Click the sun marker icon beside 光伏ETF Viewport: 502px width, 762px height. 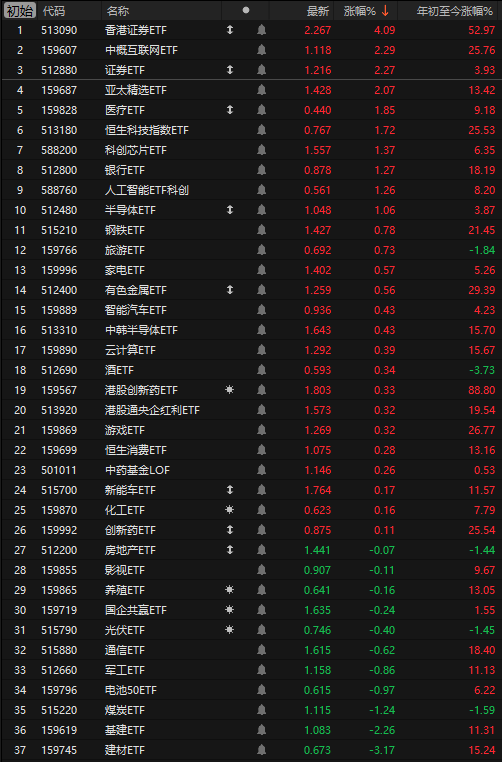coord(230,630)
